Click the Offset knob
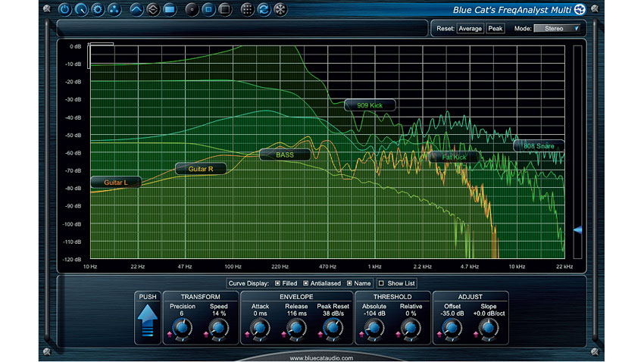This screenshot has width=644, height=362. click(x=452, y=328)
